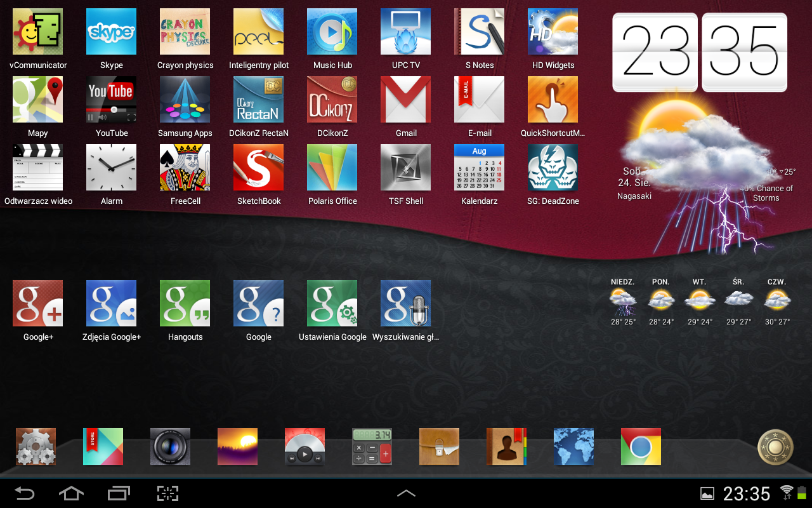Open Google+ app
The image size is (812, 508).
coord(38,304)
